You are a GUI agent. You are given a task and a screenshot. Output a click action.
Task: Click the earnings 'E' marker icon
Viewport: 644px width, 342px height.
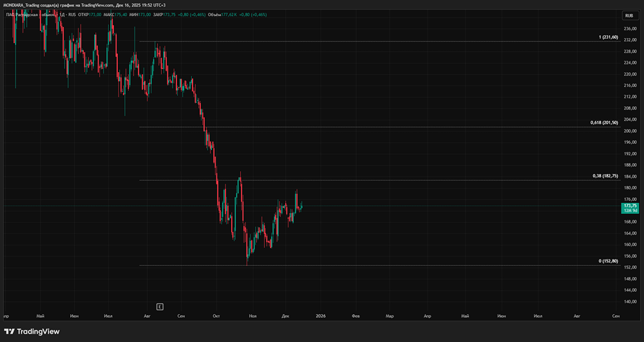point(160,307)
